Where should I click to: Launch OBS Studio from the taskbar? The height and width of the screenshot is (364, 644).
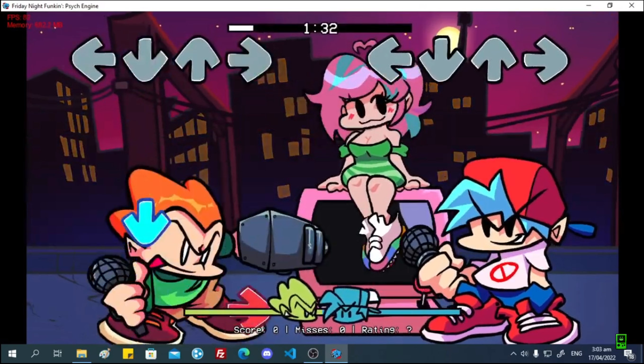(x=313, y=353)
